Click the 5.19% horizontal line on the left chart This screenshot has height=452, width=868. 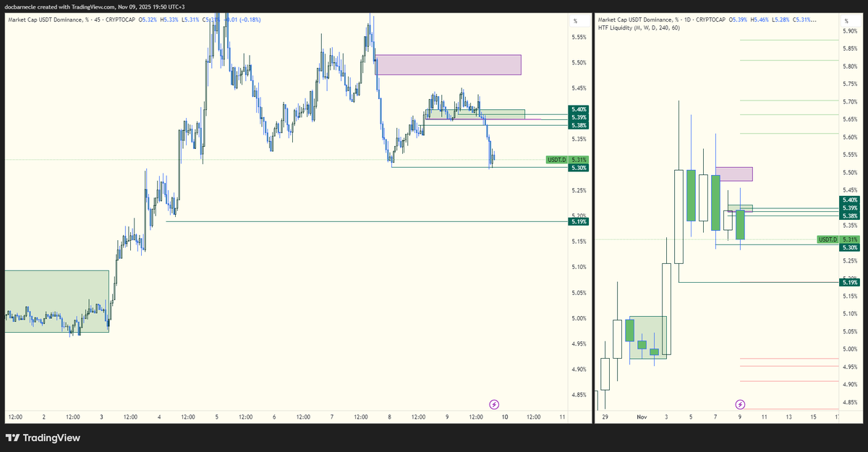367,221
